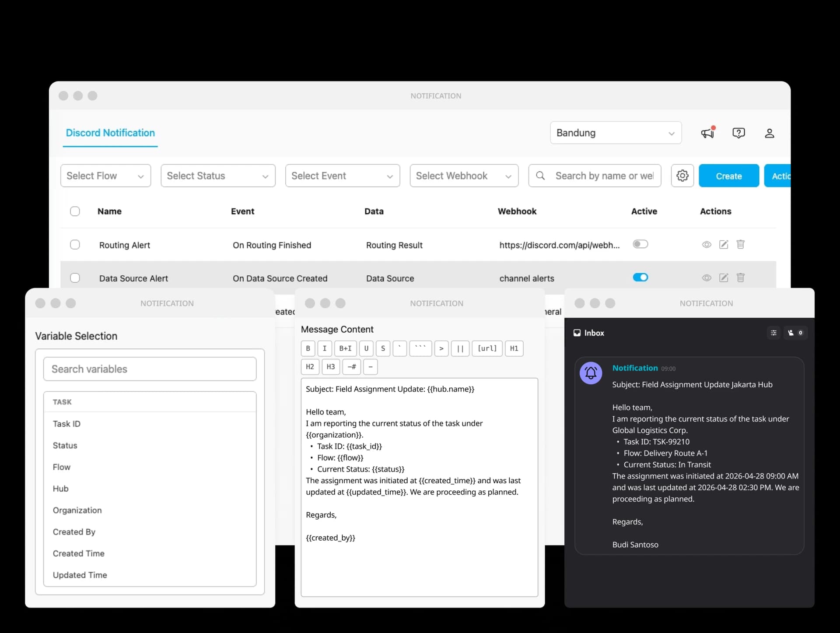This screenshot has height=633, width=840.
Task: Open the Select Webhook dropdown
Action: point(464,176)
